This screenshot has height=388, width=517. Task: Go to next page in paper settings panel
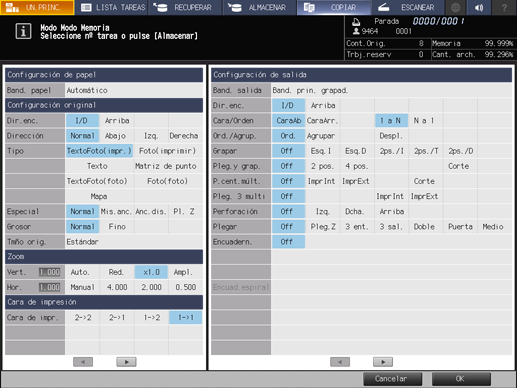click(x=126, y=362)
